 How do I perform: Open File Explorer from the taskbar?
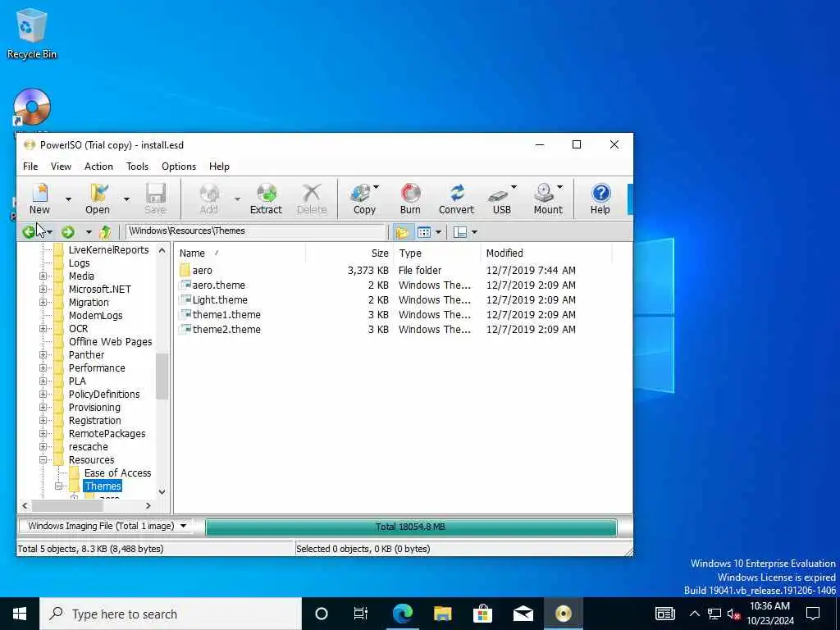pyautogui.click(x=442, y=614)
